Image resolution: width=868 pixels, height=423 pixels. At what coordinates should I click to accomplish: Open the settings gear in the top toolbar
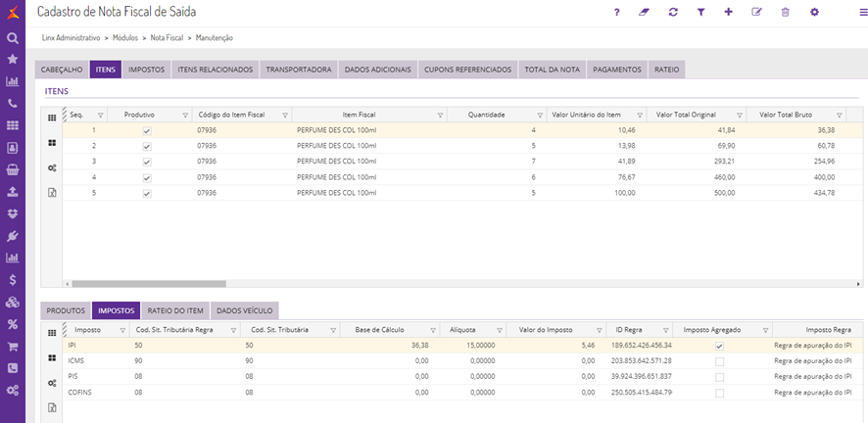(x=814, y=13)
